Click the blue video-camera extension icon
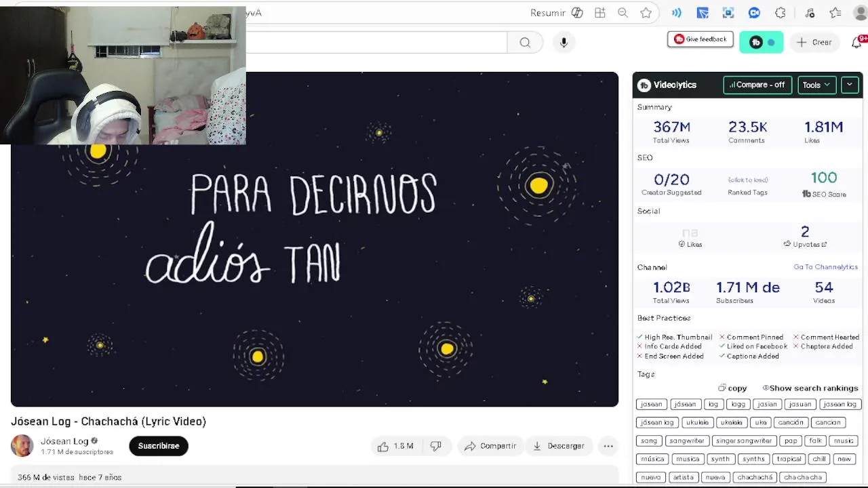The width and height of the screenshot is (868, 488). tap(754, 13)
